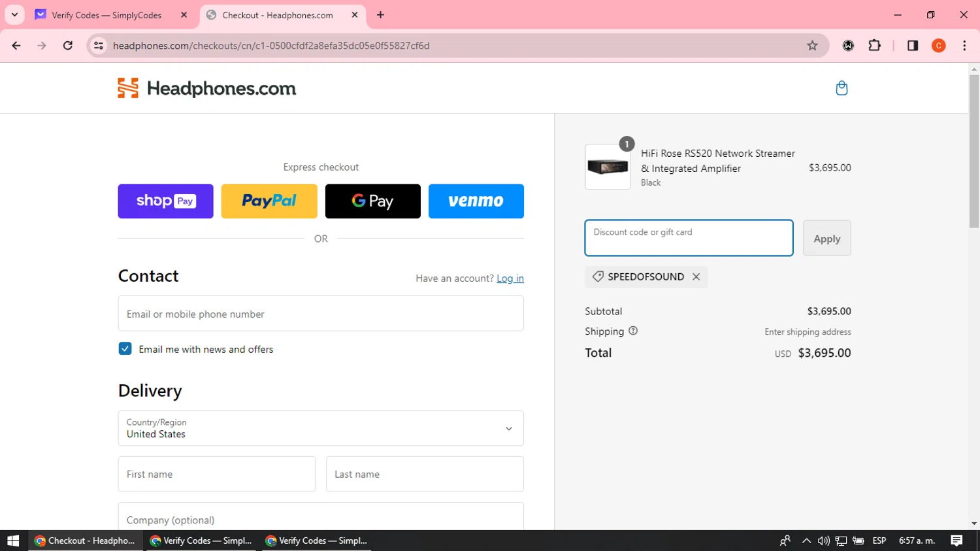Click the shipping info help icon

click(x=633, y=331)
